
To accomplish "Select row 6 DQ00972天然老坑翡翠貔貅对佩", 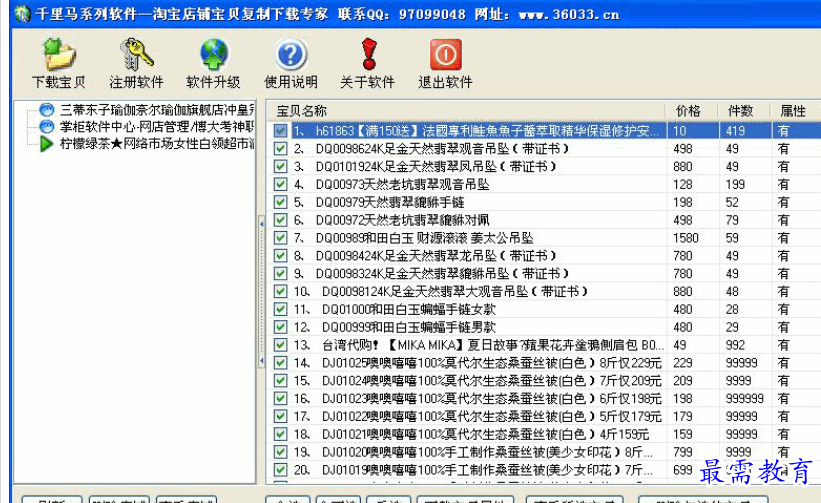I will pos(545,220).
